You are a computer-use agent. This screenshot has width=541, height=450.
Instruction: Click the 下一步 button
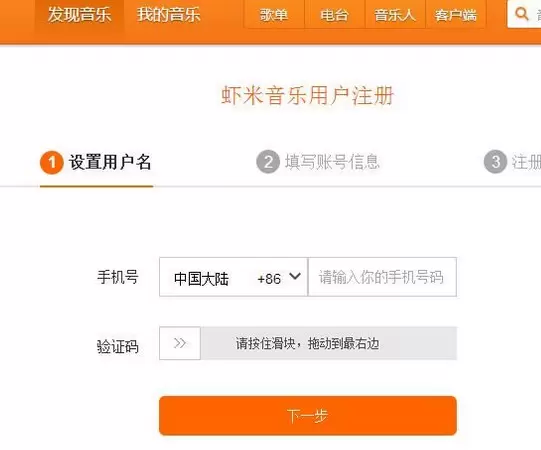[308, 416]
